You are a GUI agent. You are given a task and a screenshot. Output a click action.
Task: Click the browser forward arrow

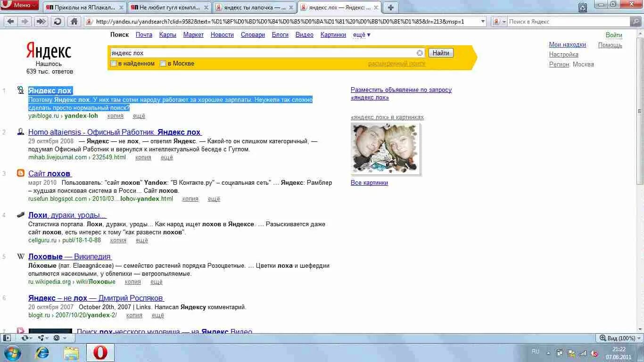(25, 21)
